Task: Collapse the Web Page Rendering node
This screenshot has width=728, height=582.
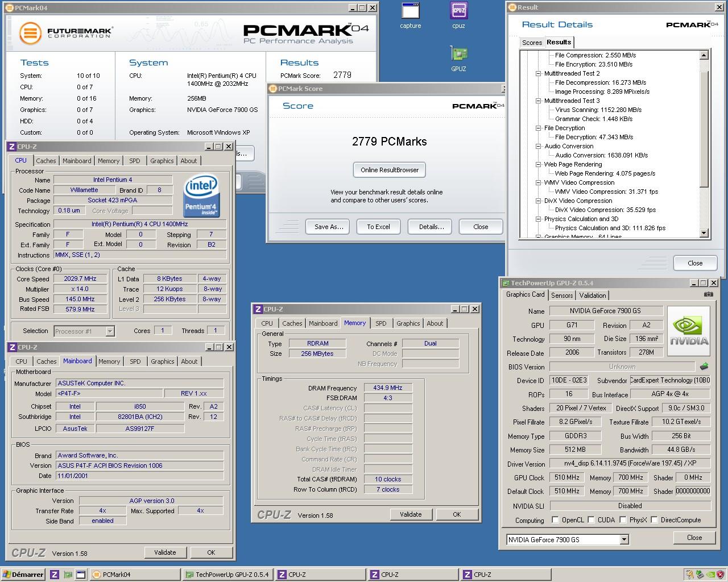Action: coord(538,164)
